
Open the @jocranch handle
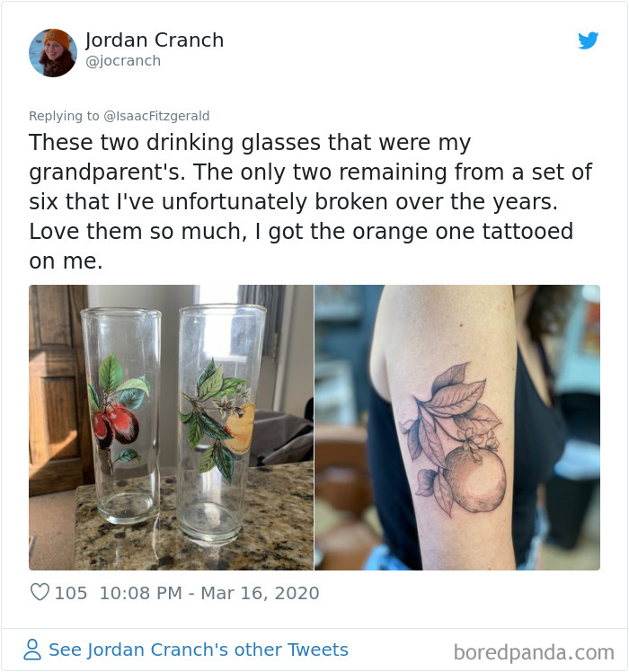pos(123,61)
